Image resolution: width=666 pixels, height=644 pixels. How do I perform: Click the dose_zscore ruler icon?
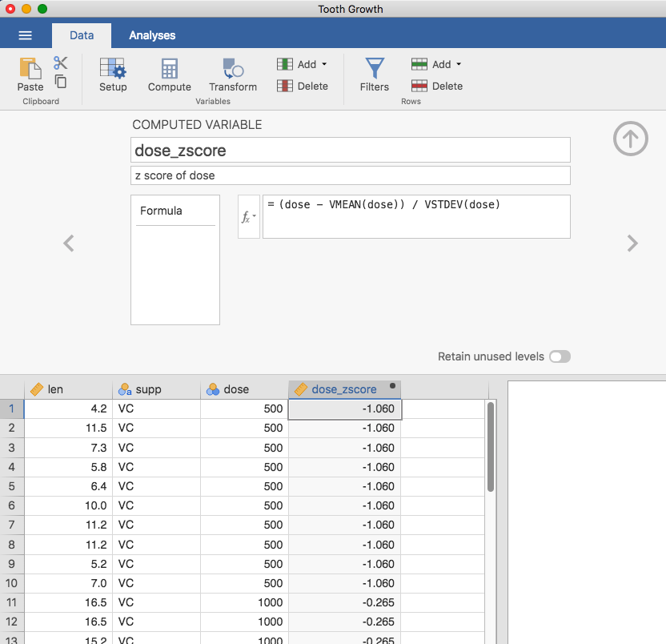301,389
